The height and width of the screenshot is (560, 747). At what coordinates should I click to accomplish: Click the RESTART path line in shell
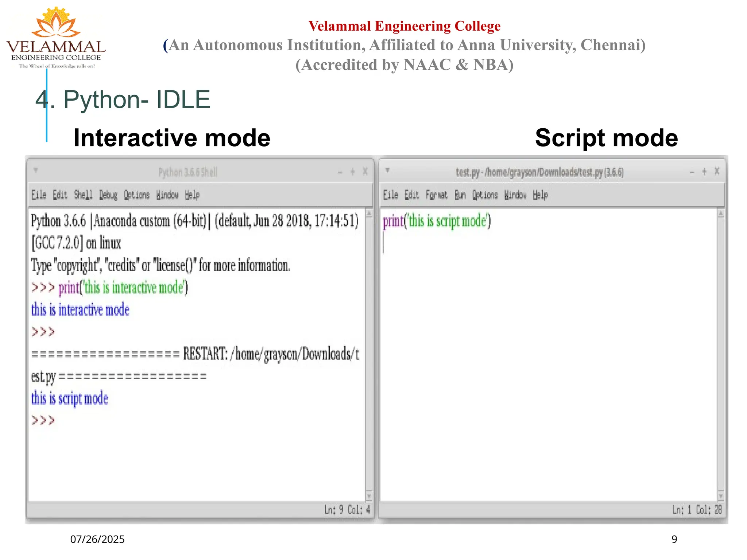tap(195, 354)
